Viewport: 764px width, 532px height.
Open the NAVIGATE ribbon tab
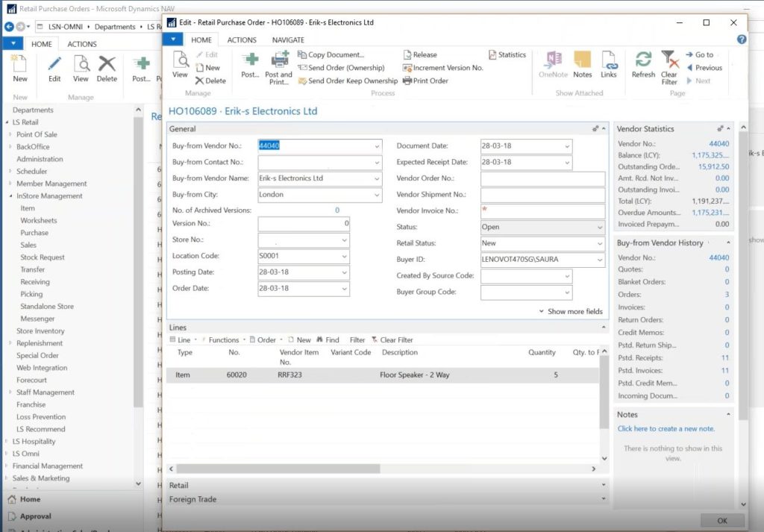287,40
